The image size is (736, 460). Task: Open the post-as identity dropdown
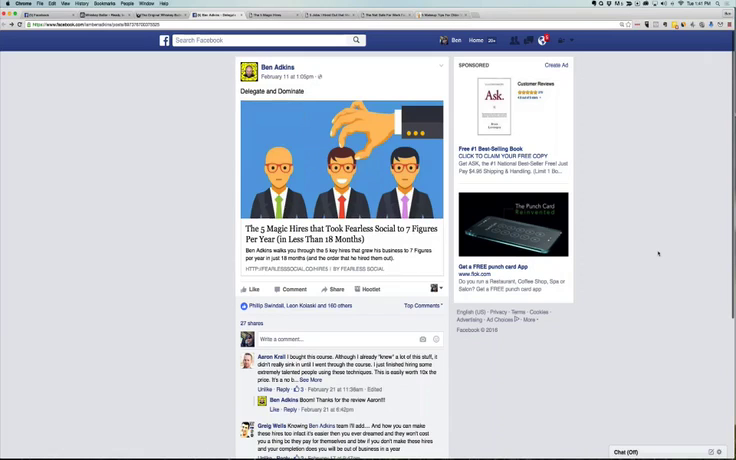(437, 288)
